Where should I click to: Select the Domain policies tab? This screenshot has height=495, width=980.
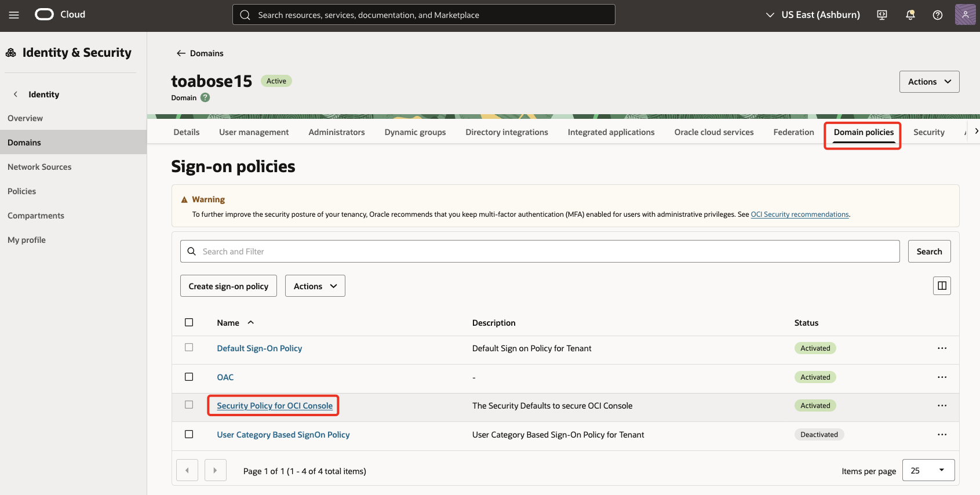click(x=864, y=132)
